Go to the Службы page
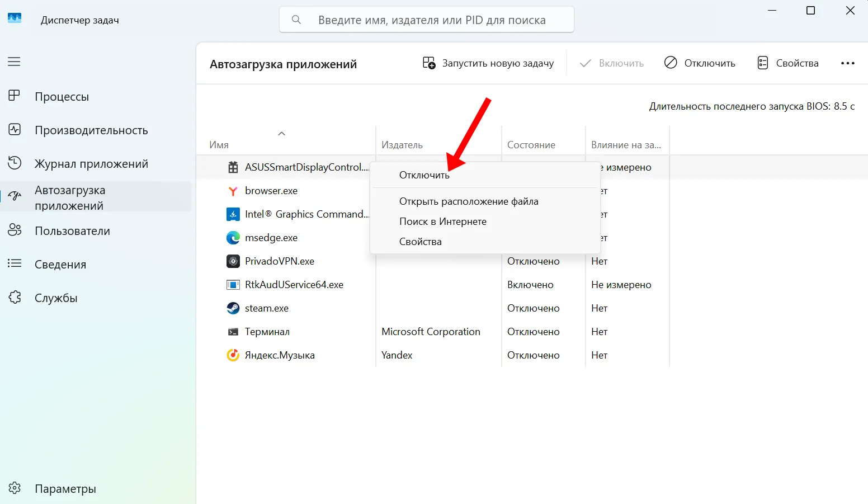Image resolution: width=868 pixels, height=504 pixels. click(56, 298)
